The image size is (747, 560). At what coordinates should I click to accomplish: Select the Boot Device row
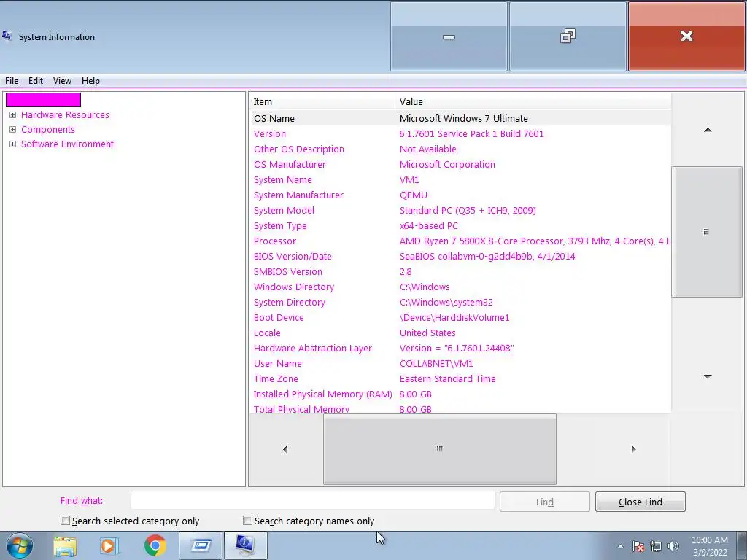(x=460, y=317)
